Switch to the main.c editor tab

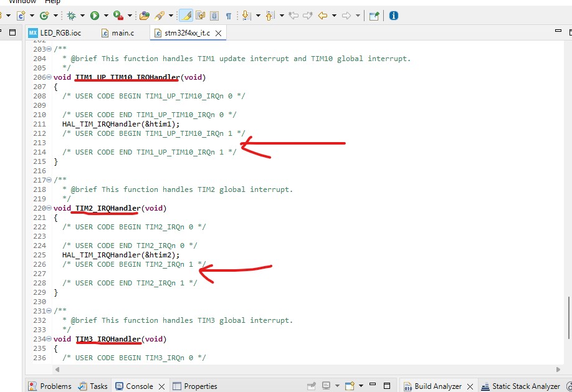coord(118,33)
